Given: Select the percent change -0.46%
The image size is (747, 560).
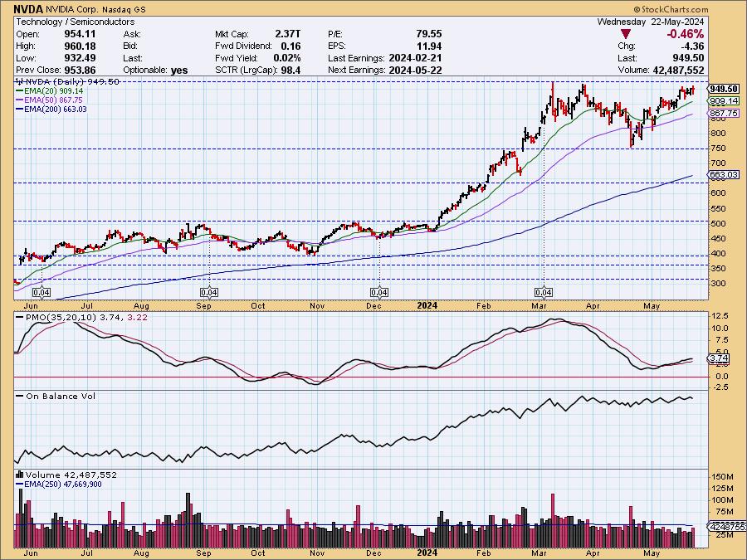Looking at the screenshot, I should [x=685, y=34].
